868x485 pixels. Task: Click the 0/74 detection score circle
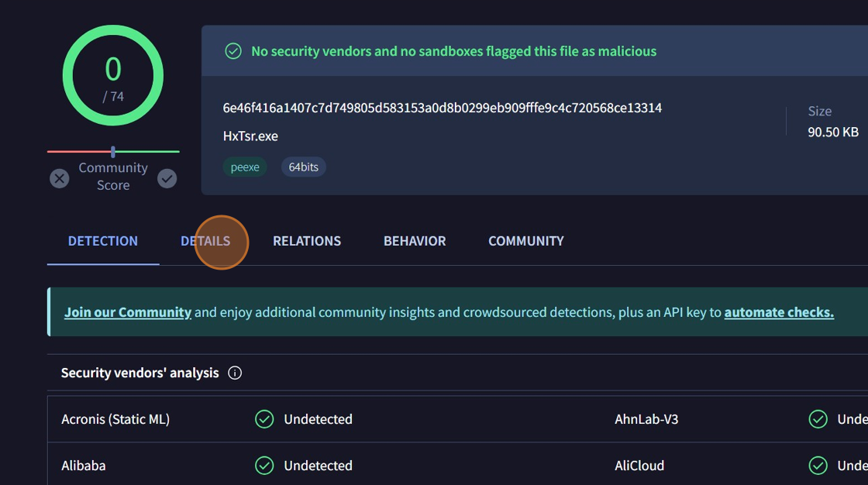[113, 75]
